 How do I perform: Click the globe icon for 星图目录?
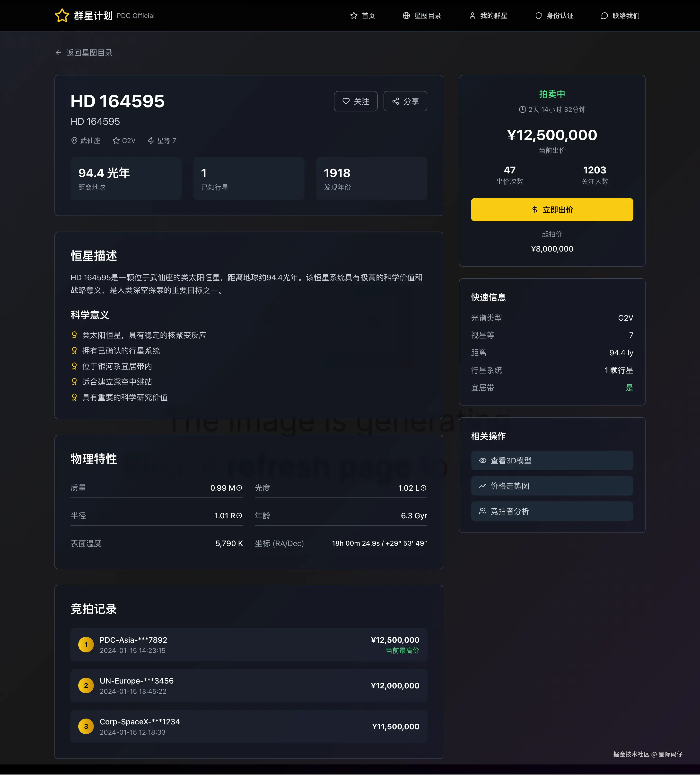[406, 16]
